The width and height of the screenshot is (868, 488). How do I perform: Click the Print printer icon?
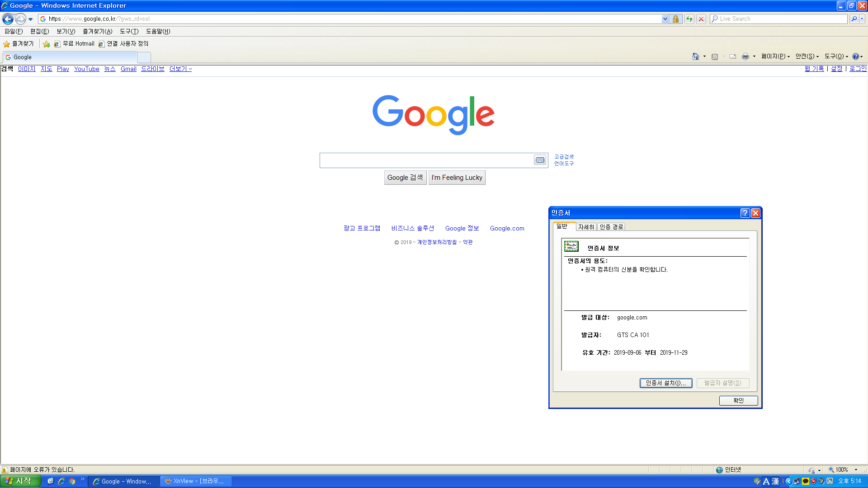point(745,56)
